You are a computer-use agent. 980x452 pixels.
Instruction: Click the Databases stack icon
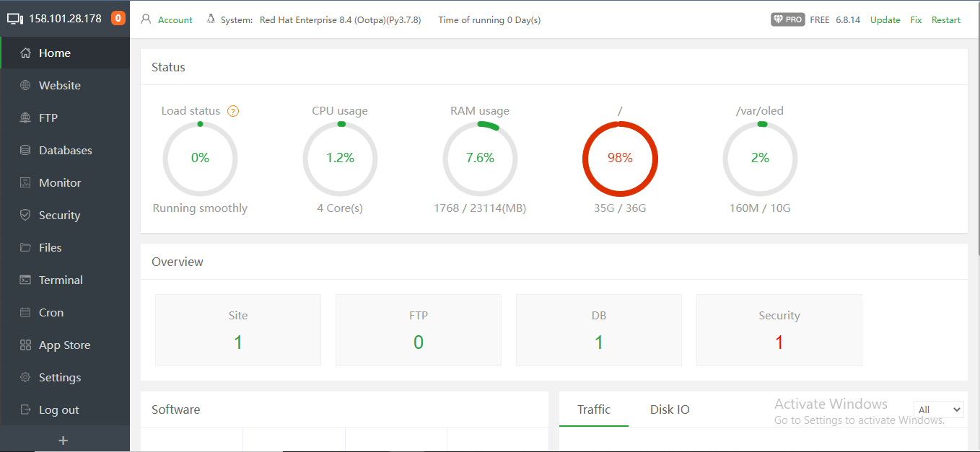(25, 151)
